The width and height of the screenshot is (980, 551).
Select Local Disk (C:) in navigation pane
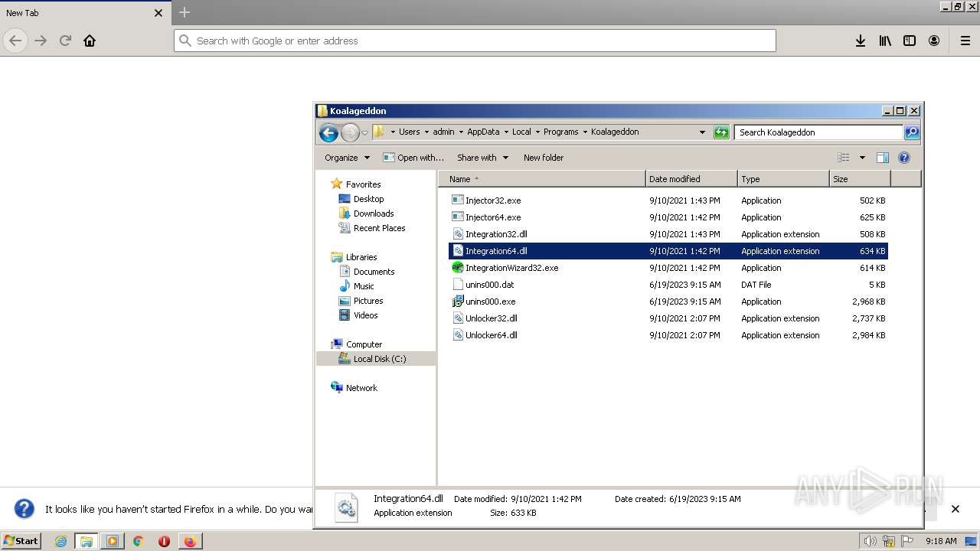tap(380, 359)
